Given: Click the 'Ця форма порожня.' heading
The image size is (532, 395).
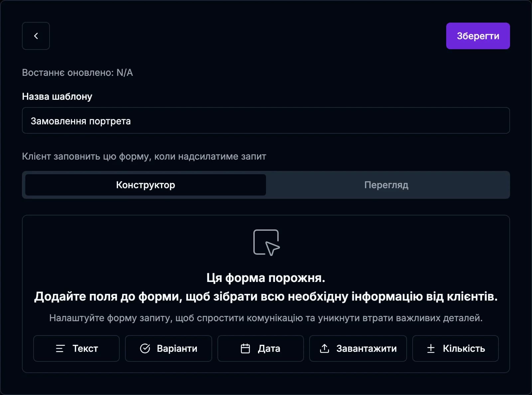Looking at the screenshot, I should pyautogui.click(x=266, y=278).
